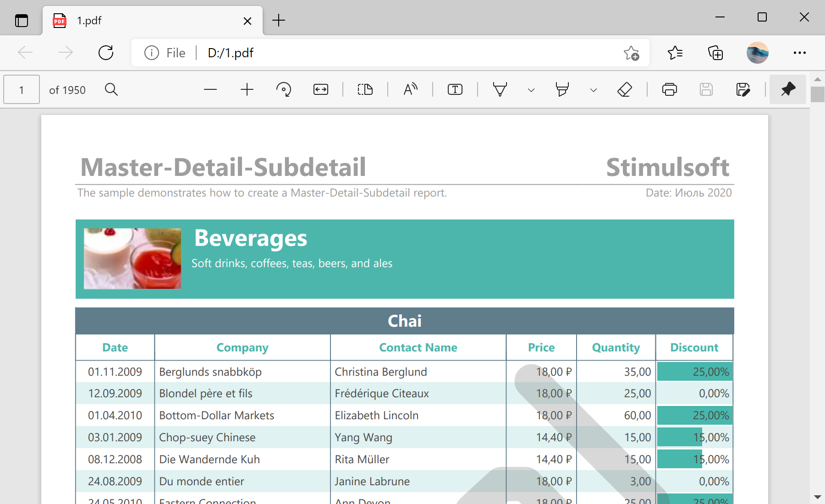Click contact name Rita Müller

362,460
